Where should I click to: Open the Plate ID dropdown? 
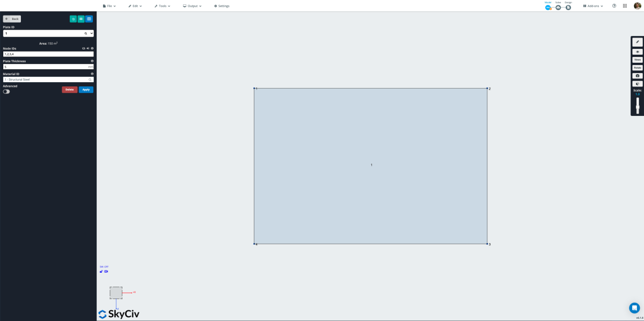click(x=92, y=33)
